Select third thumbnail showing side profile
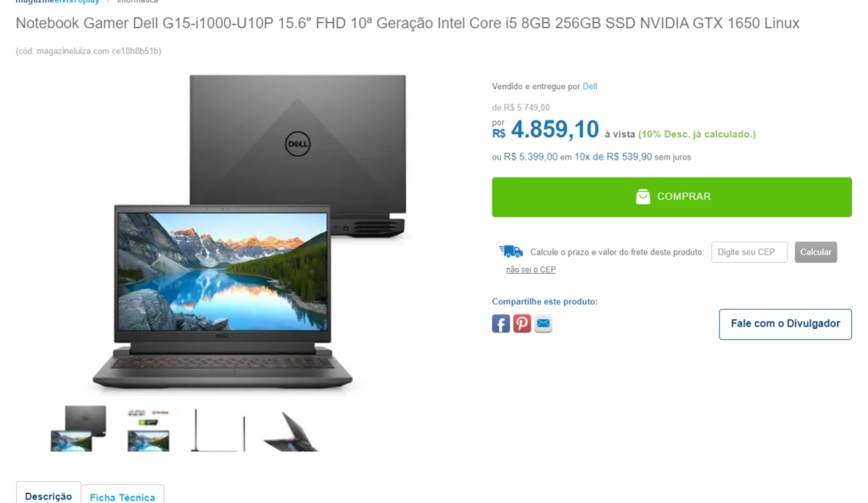This screenshot has height=503, width=868. 219,430
